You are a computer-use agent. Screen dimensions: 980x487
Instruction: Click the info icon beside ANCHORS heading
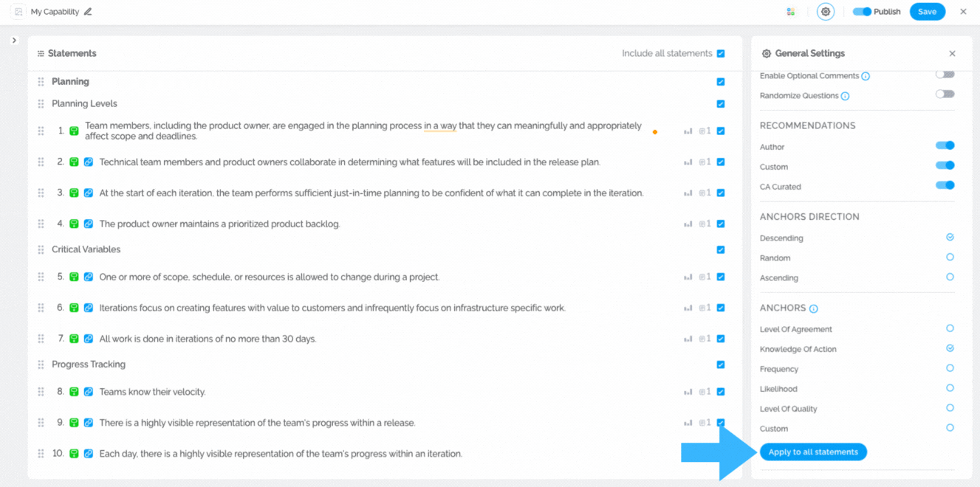click(x=813, y=308)
